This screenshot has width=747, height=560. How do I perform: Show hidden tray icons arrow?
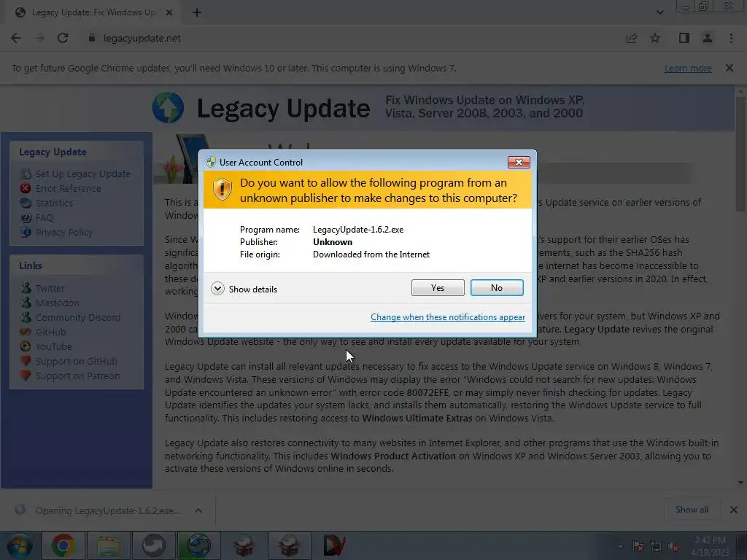(620, 547)
